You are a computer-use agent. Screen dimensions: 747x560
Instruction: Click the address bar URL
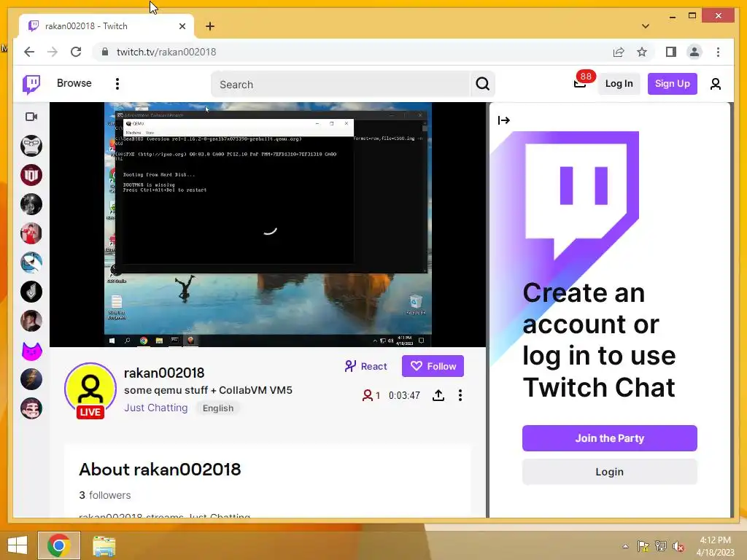pos(166,52)
